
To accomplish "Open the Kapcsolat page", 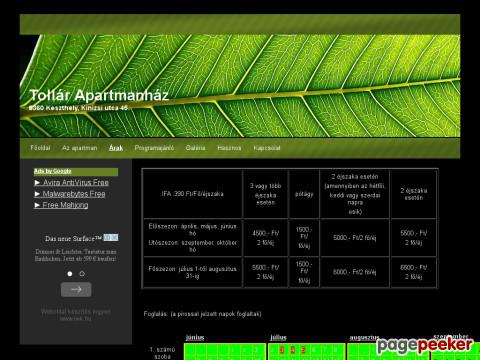I will coord(267,148).
